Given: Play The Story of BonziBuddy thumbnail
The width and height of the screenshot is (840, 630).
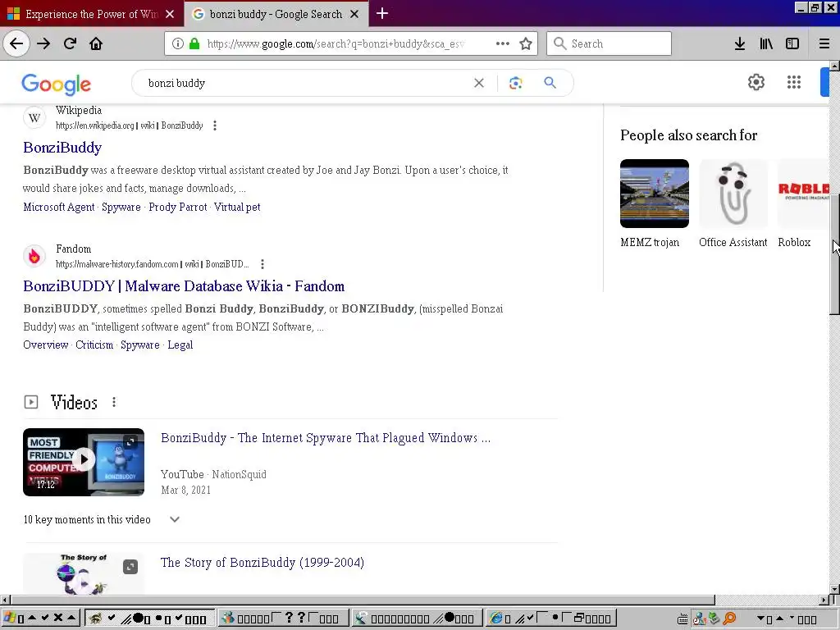Looking at the screenshot, I should coord(84,574).
